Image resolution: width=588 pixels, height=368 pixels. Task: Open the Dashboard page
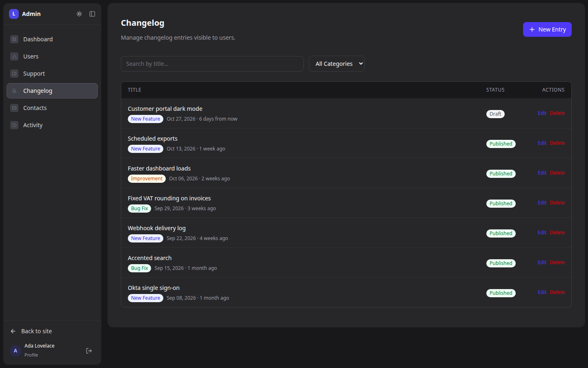(52, 39)
